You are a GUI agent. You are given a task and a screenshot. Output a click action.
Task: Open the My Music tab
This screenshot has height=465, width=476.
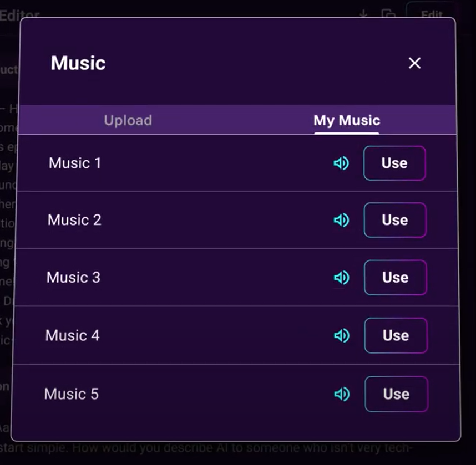[x=347, y=120]
